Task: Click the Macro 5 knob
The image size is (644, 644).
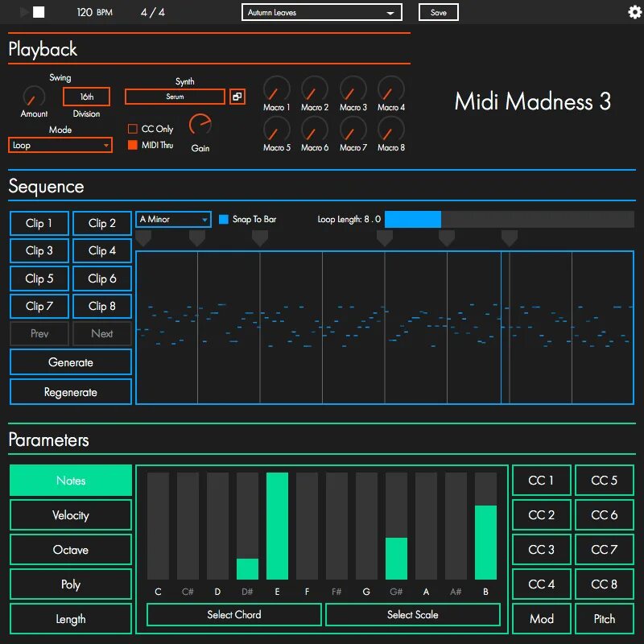Action: pyautogui.click(x=277, y=129)
